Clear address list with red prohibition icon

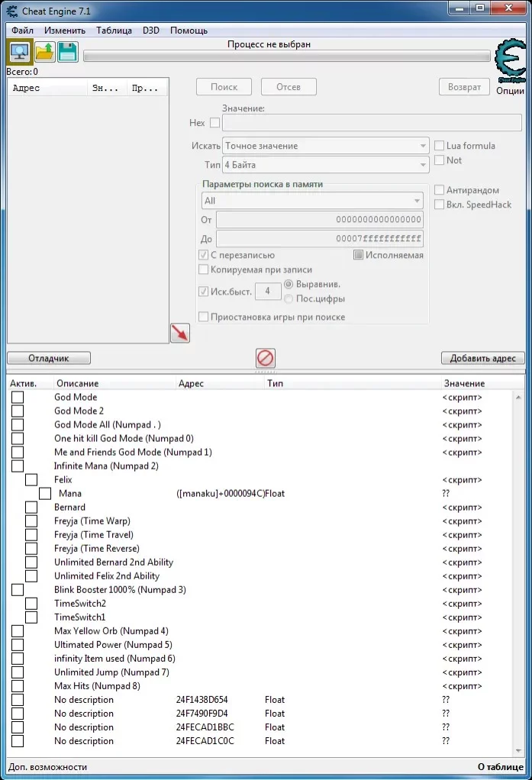[x=266, y=358]
